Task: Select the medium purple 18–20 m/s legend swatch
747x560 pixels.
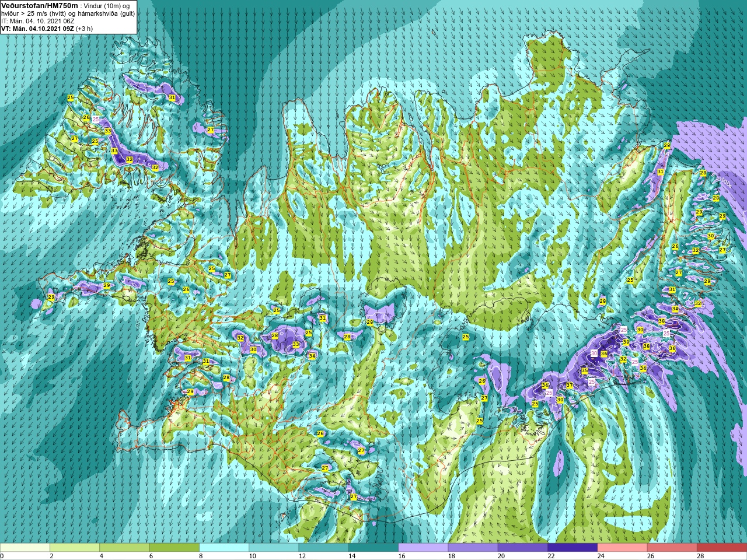Action: tap(473, 548)
